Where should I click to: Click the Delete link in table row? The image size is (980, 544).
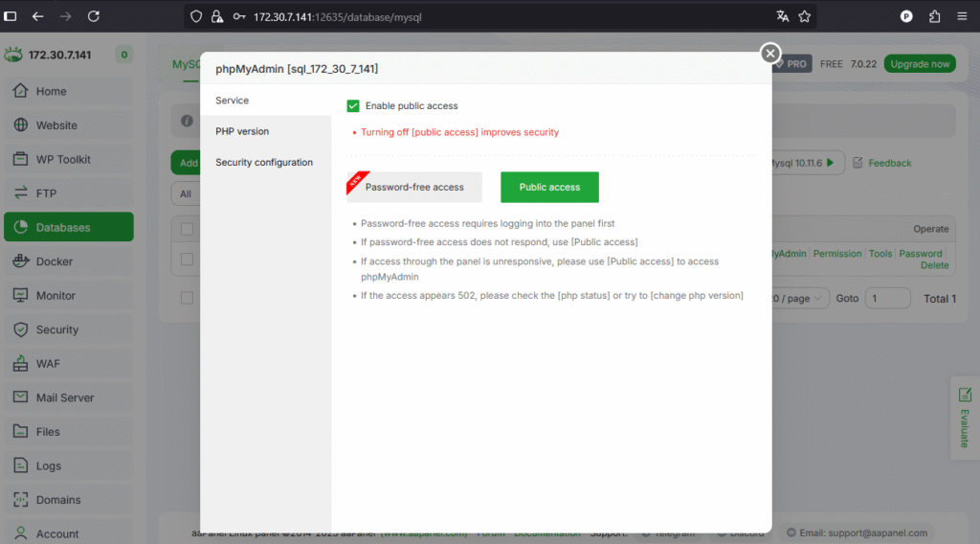coord(934,265)
